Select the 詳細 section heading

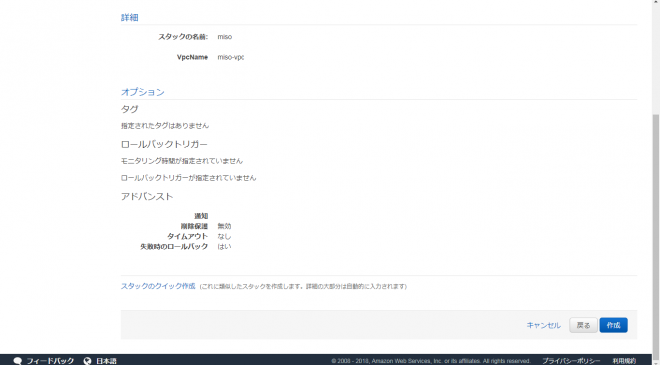(x=130, y=17)
